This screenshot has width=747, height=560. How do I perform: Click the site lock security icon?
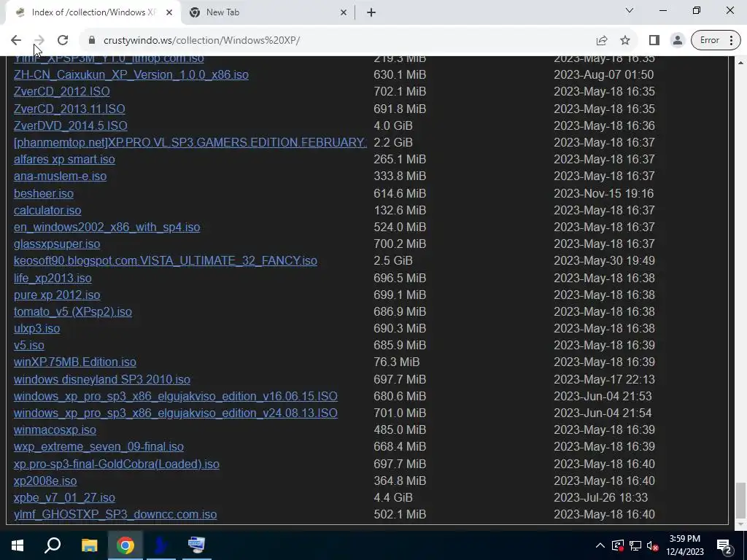coord(92,41)
